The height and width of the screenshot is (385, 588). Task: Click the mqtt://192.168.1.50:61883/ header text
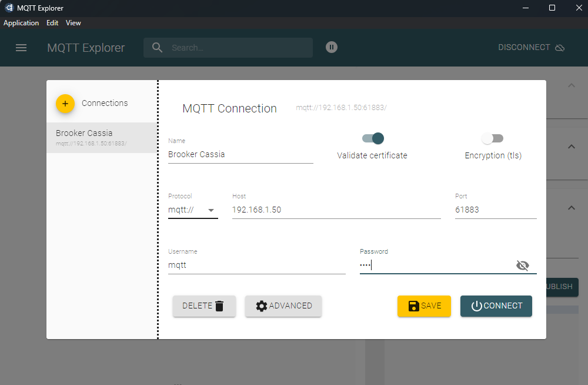point(341,107)
